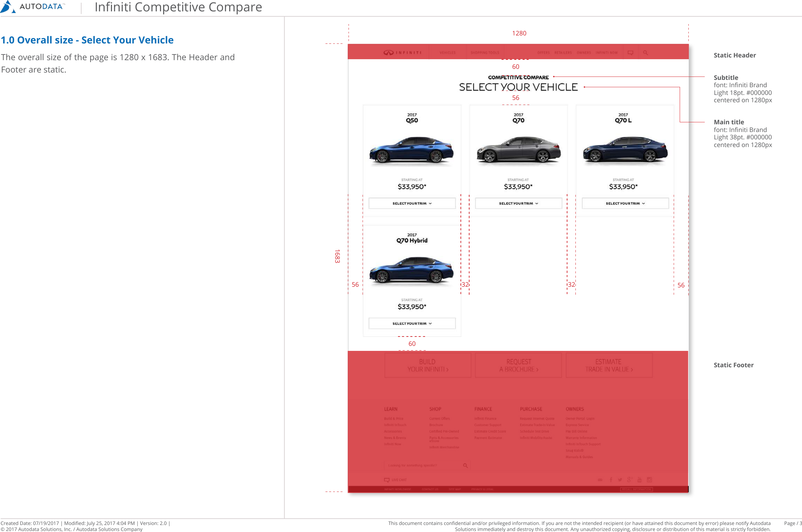Expand Select Your Trim for the Q70 L
Screen dimensions: 802x532
pyautogui.click(x=625, y=203)
